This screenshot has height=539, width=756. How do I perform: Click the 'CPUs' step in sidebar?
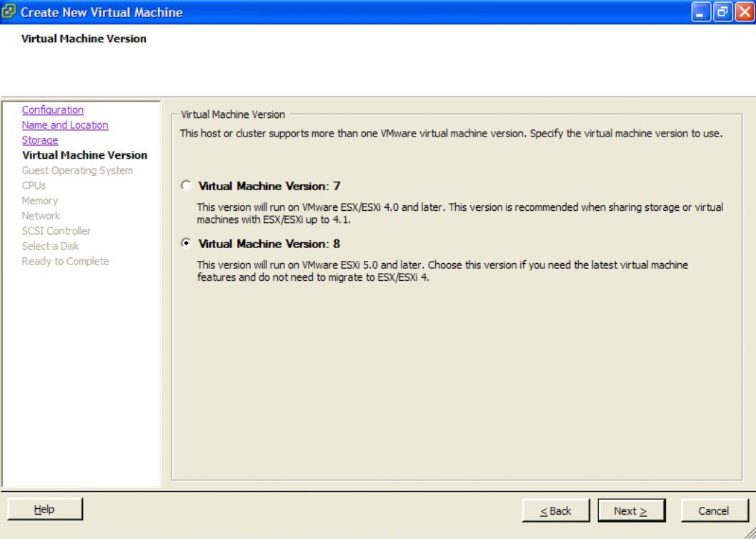point(34,185)
